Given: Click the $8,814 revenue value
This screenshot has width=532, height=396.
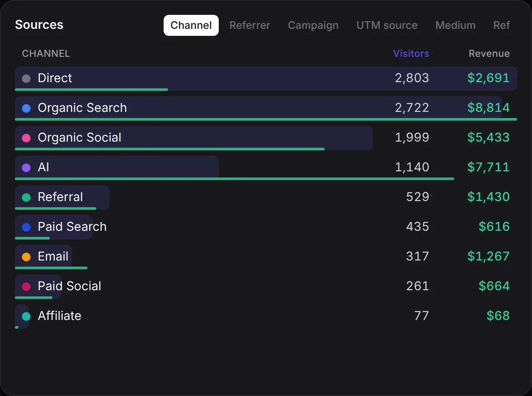Looking at the screenshot, I should tap(488, 108).
